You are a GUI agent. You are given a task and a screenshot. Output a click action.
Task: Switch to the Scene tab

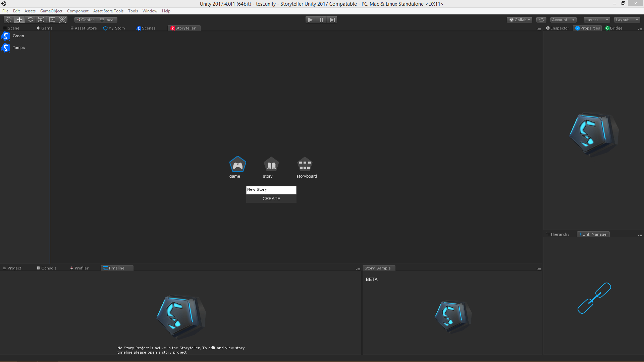point(11,28)
